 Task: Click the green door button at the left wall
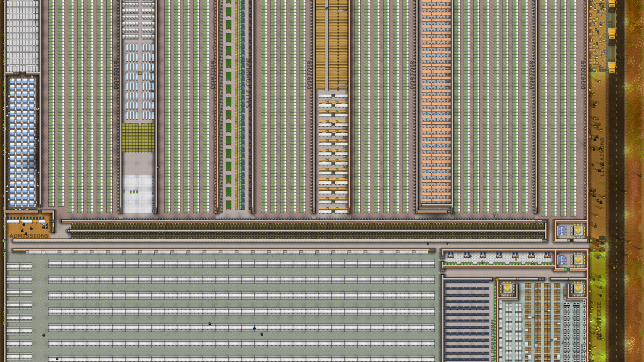tap(4, 240)
